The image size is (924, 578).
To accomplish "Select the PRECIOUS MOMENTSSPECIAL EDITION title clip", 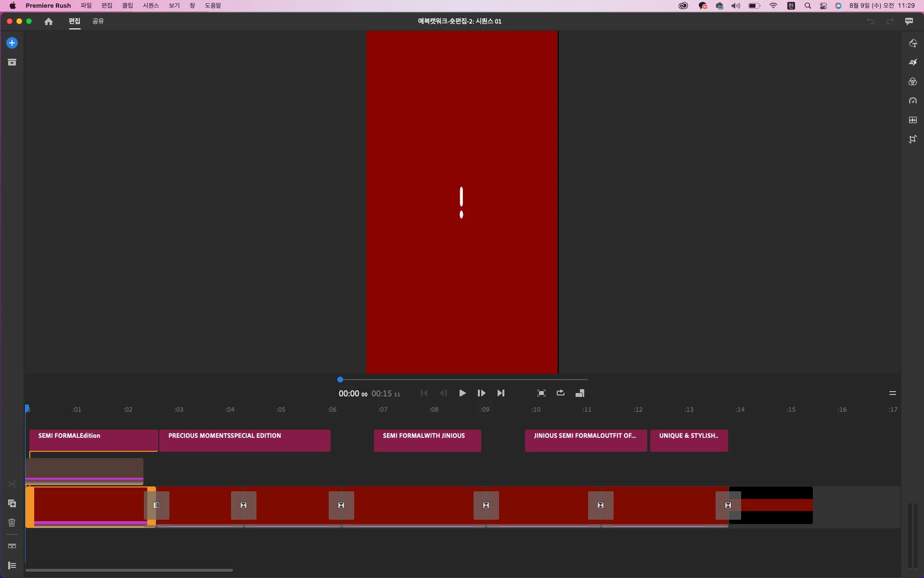I will 244,440.
